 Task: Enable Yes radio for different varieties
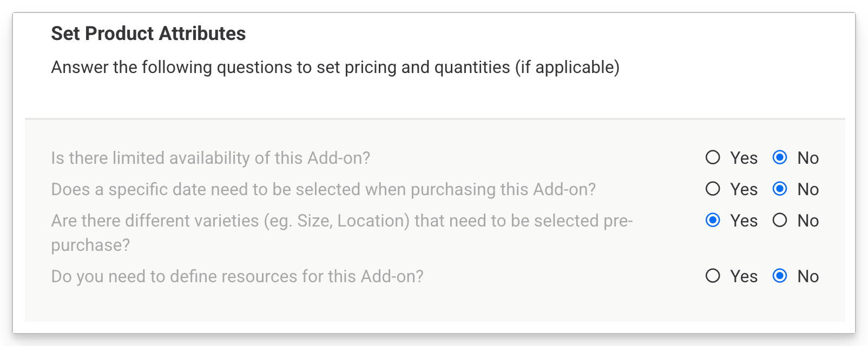(713, 220)
